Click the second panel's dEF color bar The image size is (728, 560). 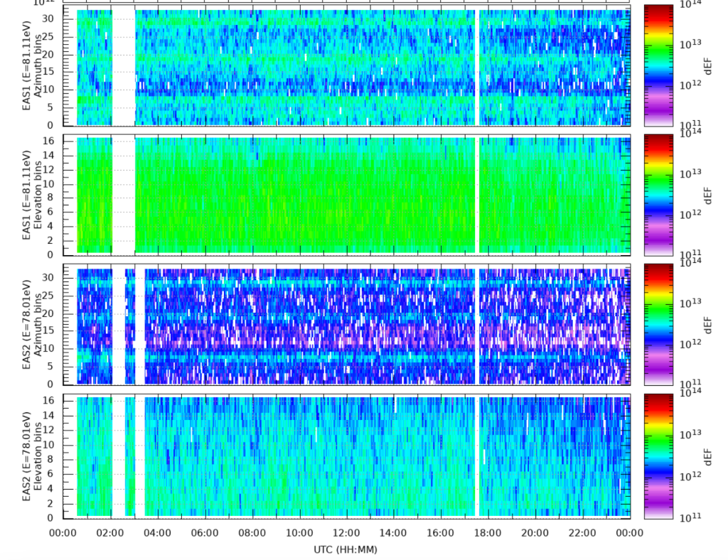click(658, 195)
